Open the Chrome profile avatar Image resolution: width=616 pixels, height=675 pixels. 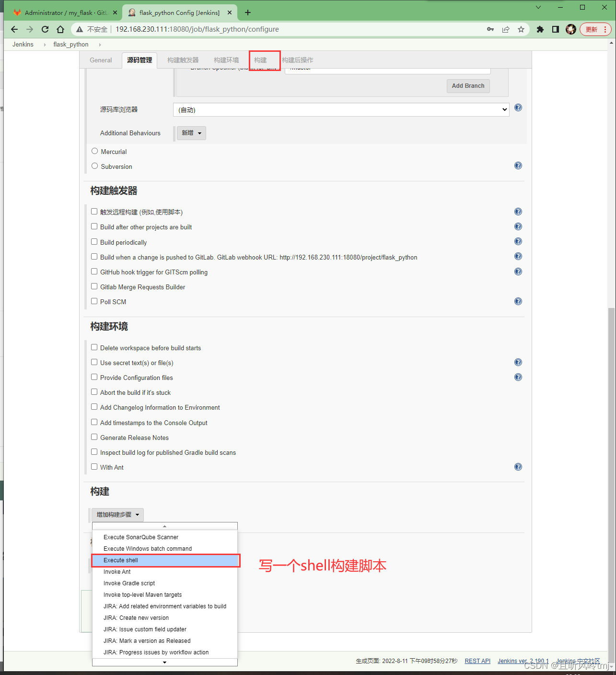pyautogui.click(x=571, y=29)
